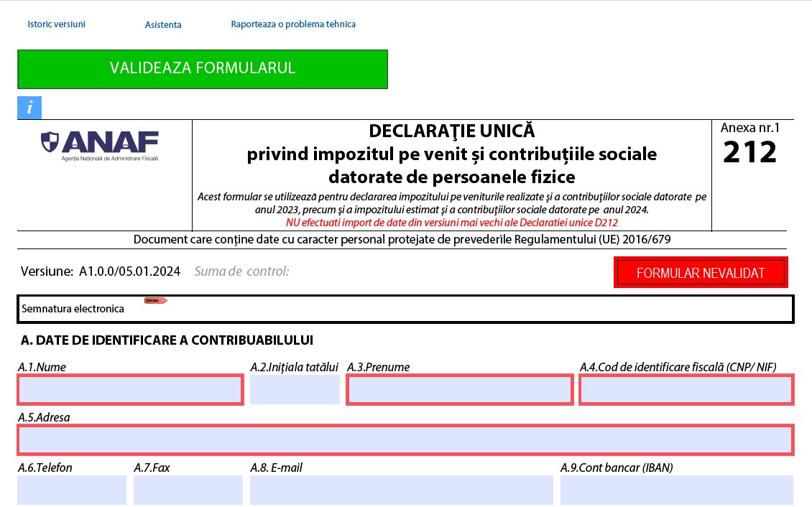
Task: Open the Istoric versiuni link
Action: [57, 24]
